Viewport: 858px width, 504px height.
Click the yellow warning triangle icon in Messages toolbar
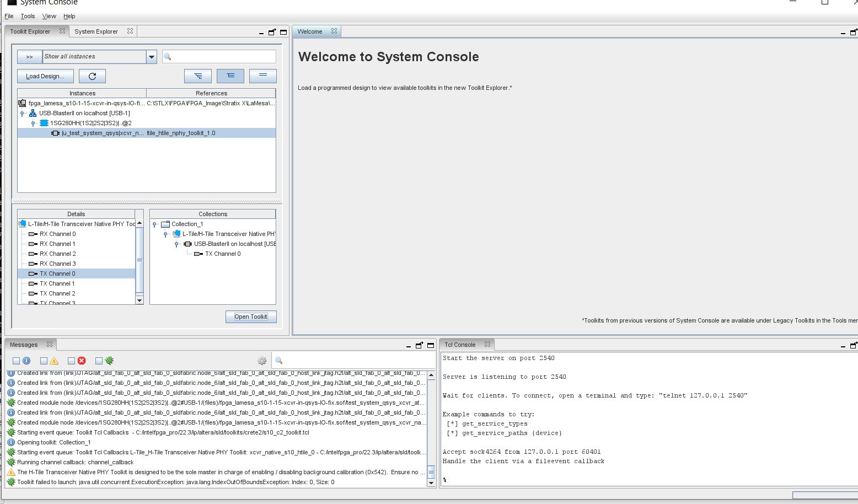[x=54, y=361]
